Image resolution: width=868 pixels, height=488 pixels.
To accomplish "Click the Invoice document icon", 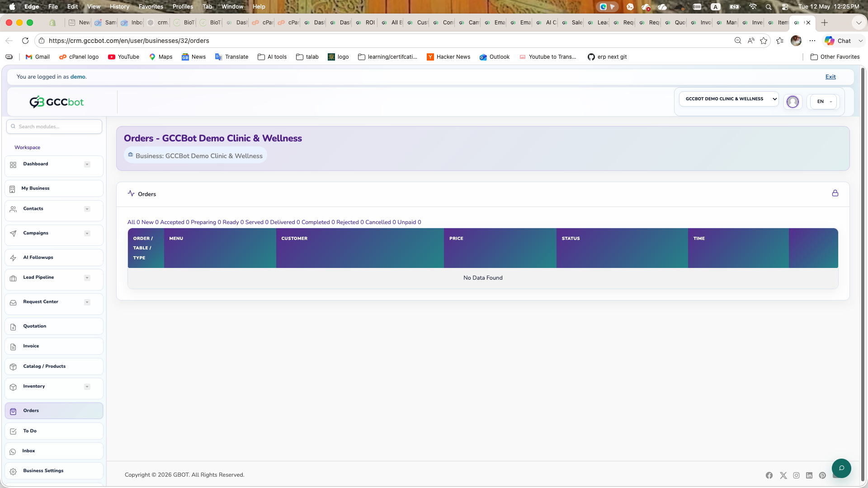I will pyautogui.click(x=13, y=347).
